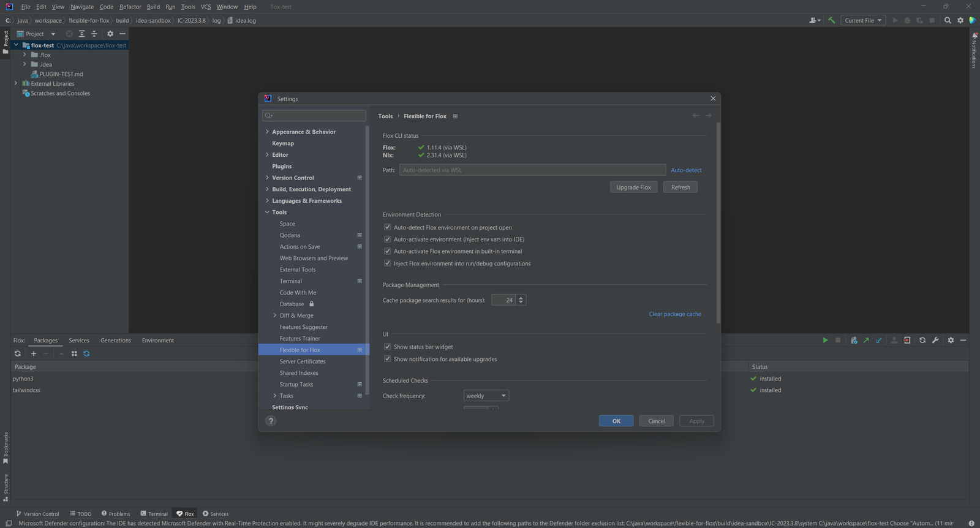Click the grid view icon in Flox Packages toolbar
The width and height of the screenshot is (980, 528).
pyautogui.click(x=74, y=353)
